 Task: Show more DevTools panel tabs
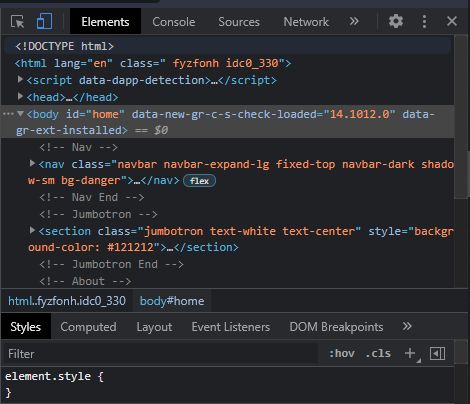point(354,22)
